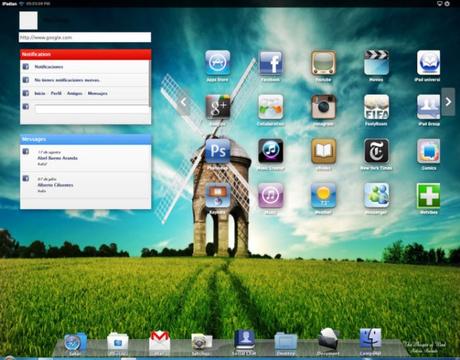Open Gmail from the dock

160,341
